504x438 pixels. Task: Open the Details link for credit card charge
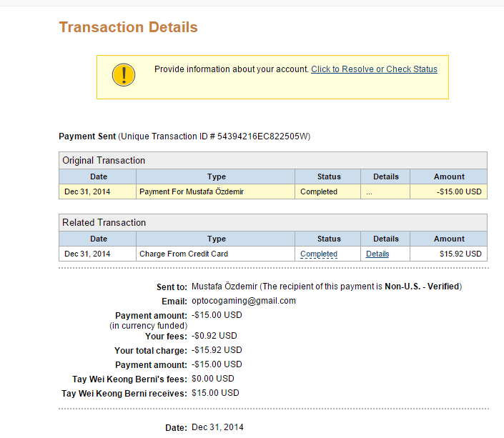click(x=377, y=254)
